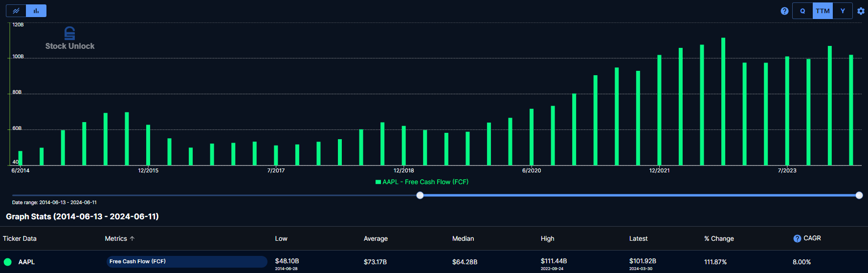Select TTM period

(x=823, y=11)
